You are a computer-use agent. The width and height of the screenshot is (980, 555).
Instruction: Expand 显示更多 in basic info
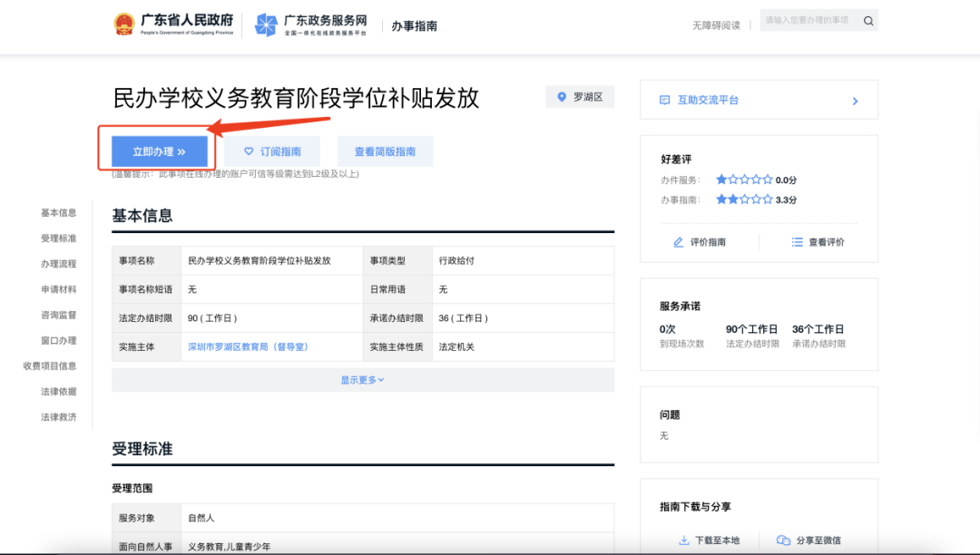coord(362,380)
